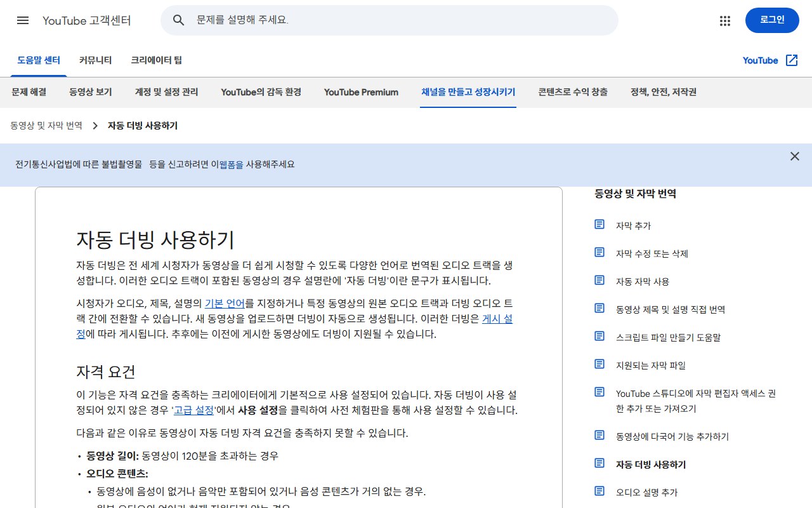Follow the 웹폼 link in the banner

click(x=231, y=164)
